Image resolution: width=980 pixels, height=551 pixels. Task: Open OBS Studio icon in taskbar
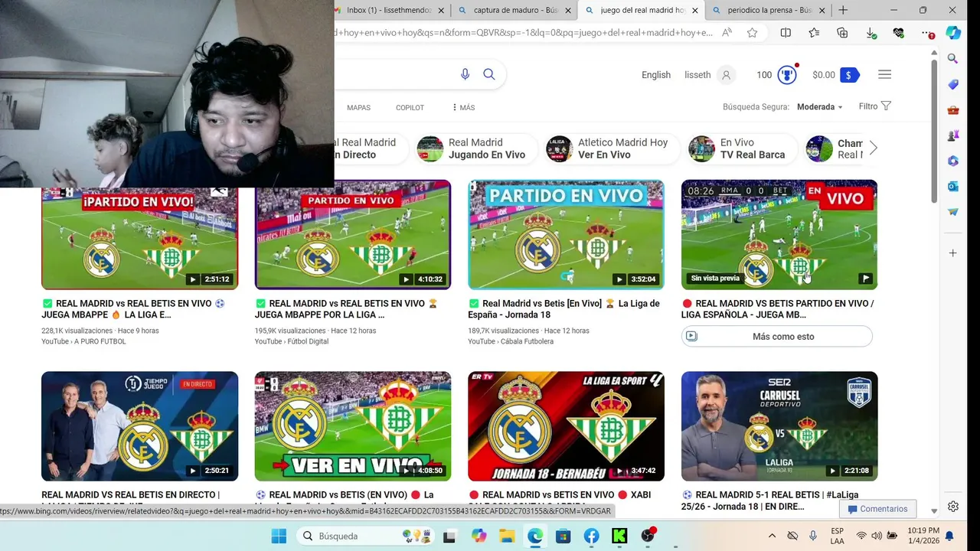(648, 536)
